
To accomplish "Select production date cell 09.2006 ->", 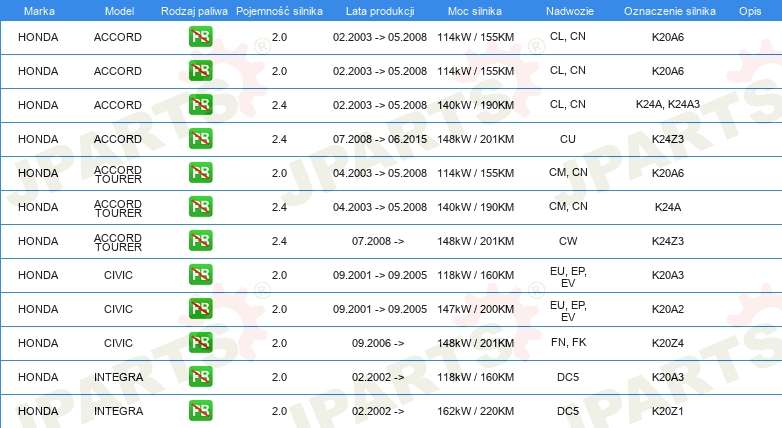I will point(378,343).
